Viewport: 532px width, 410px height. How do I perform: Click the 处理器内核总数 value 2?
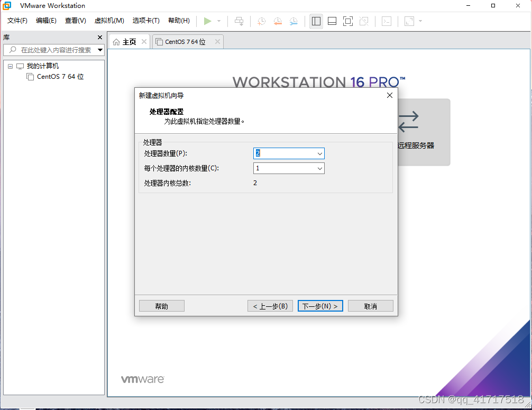pos(255,183)
